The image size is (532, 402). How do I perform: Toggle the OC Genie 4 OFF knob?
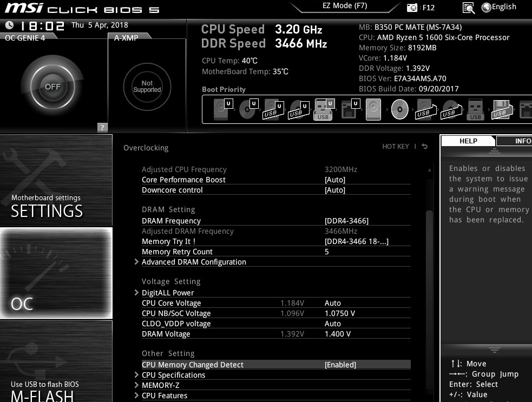52,87
